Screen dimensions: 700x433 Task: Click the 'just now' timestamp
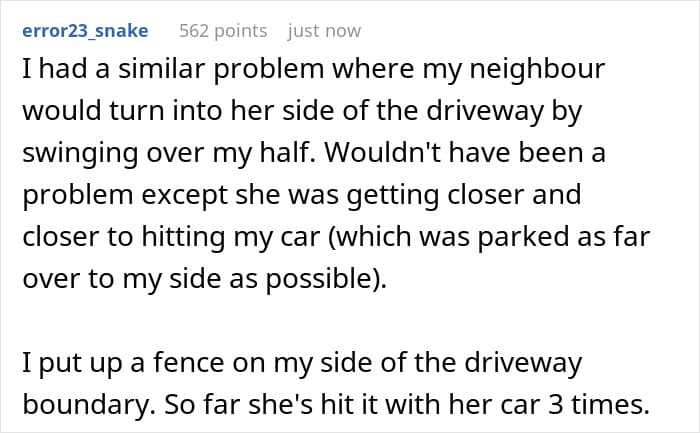tap(324, 31)
